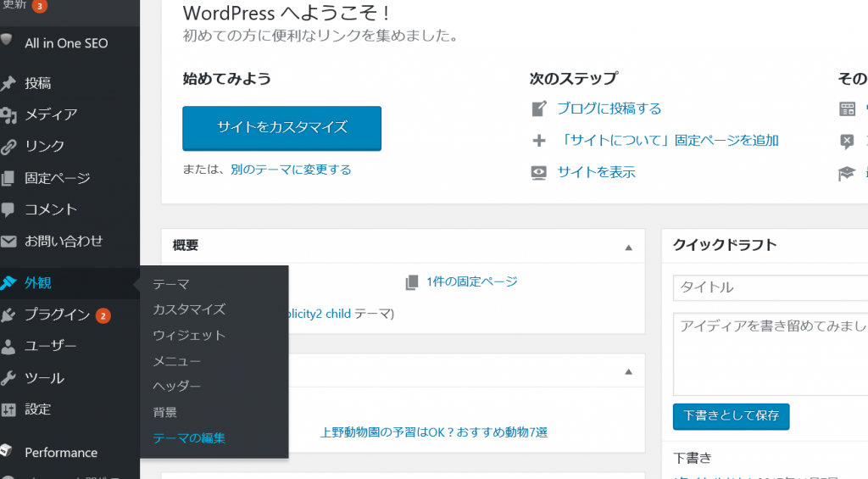Click the envelope icon beside お問い合わせ
The width and height of the screenshot is (868, 479).
coord(8,242)
